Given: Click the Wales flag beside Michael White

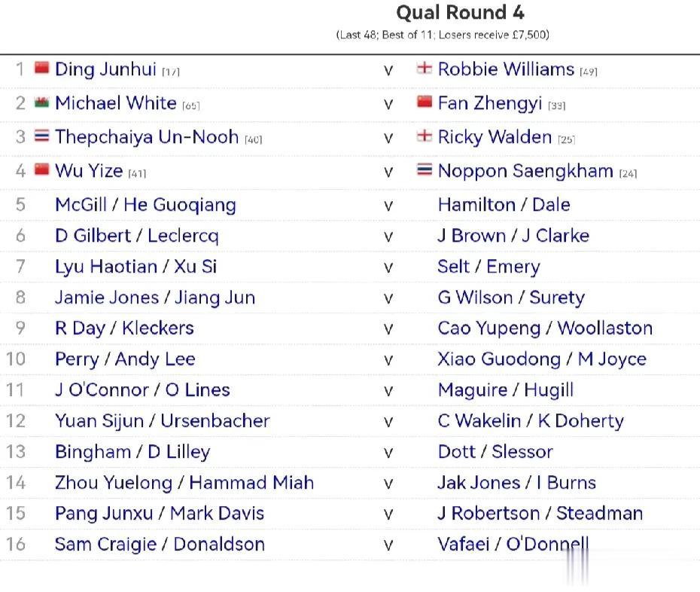Looking at the screenshot, I should click(x=41, y=102).
